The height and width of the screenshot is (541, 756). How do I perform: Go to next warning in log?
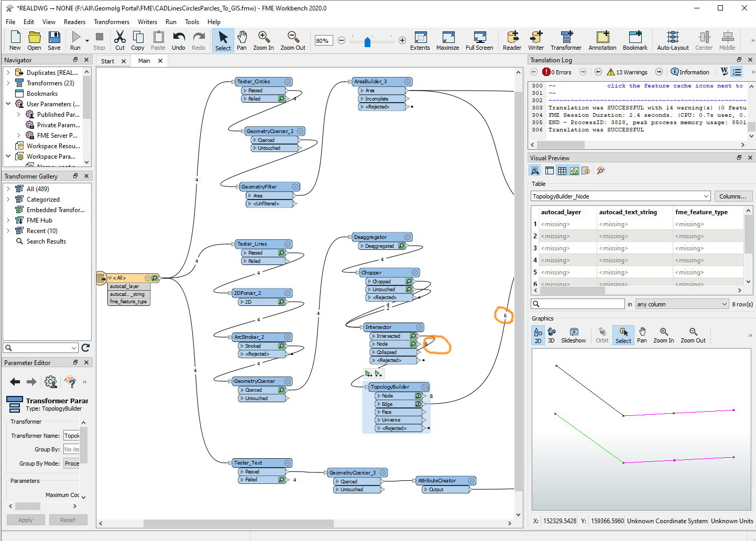coord(659,72)
